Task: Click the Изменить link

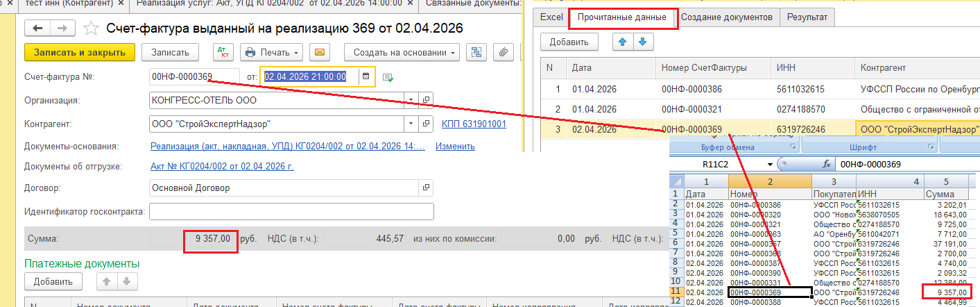Action: coord(455,147)
